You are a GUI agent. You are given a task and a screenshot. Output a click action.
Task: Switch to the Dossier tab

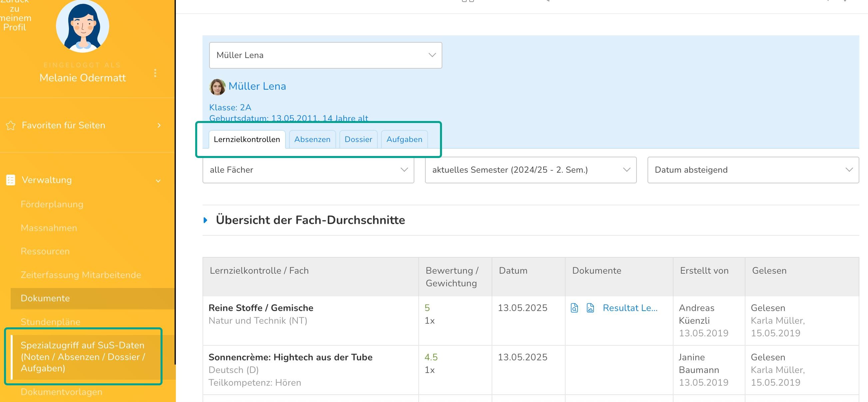(358, 139)
